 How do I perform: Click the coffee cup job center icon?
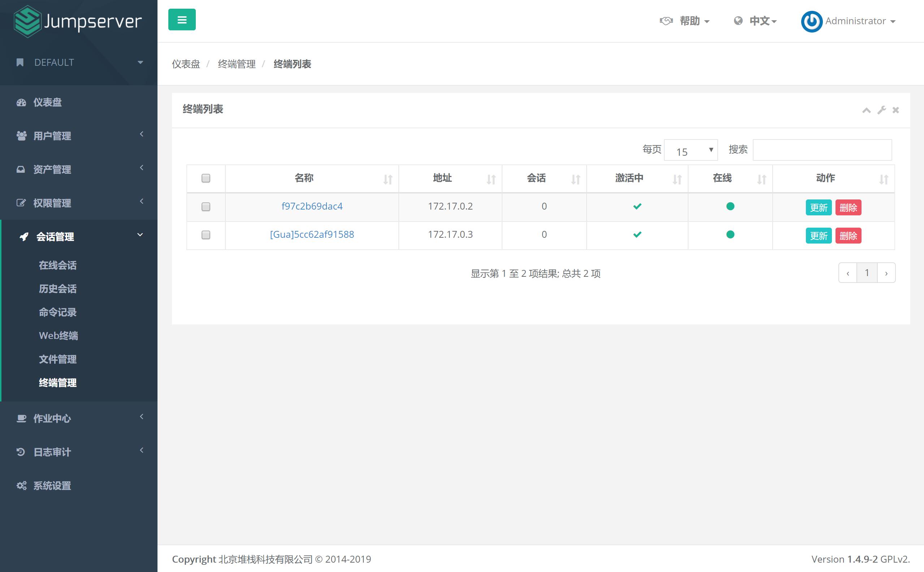point(22,418)
